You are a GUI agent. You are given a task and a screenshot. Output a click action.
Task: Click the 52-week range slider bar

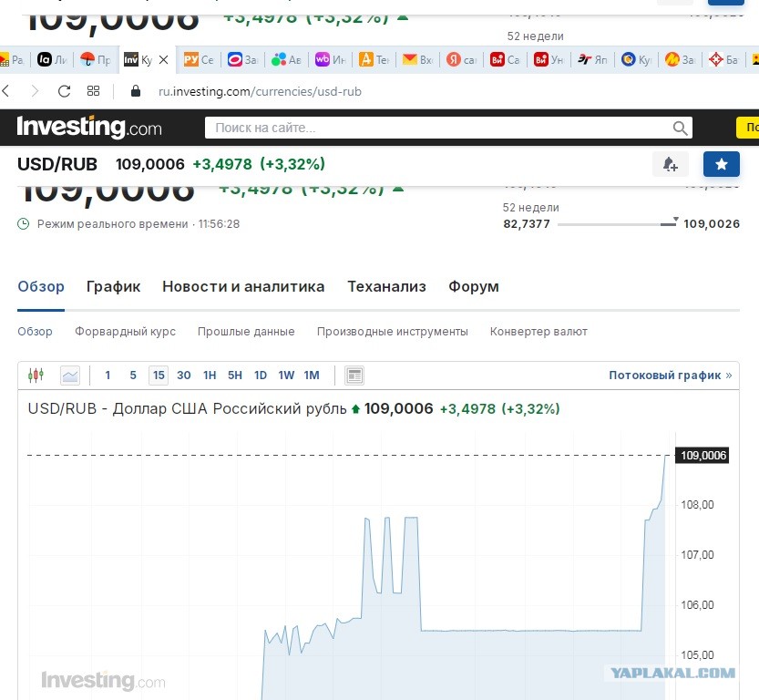[617, 224]
